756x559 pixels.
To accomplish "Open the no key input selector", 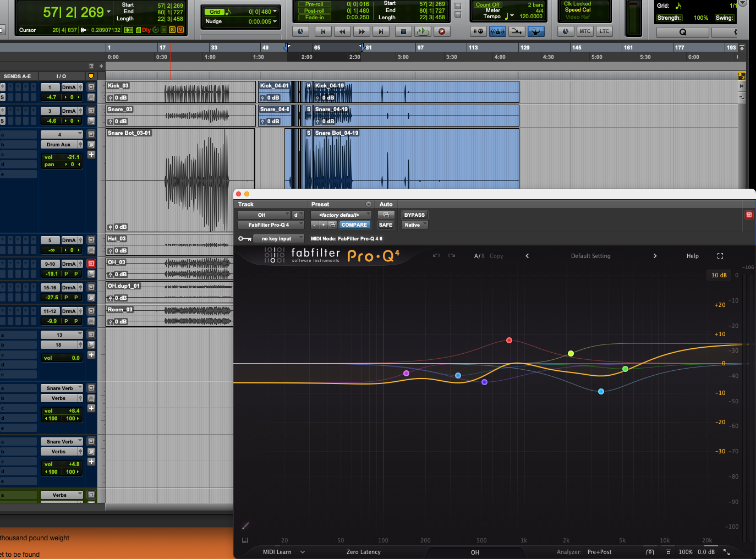I will [x=278, y=239].
